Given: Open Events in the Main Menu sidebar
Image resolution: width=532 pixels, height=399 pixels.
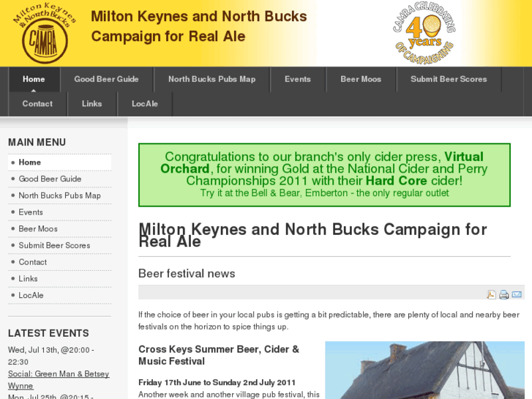Looking at the screenshot, I should click(60, 212).
